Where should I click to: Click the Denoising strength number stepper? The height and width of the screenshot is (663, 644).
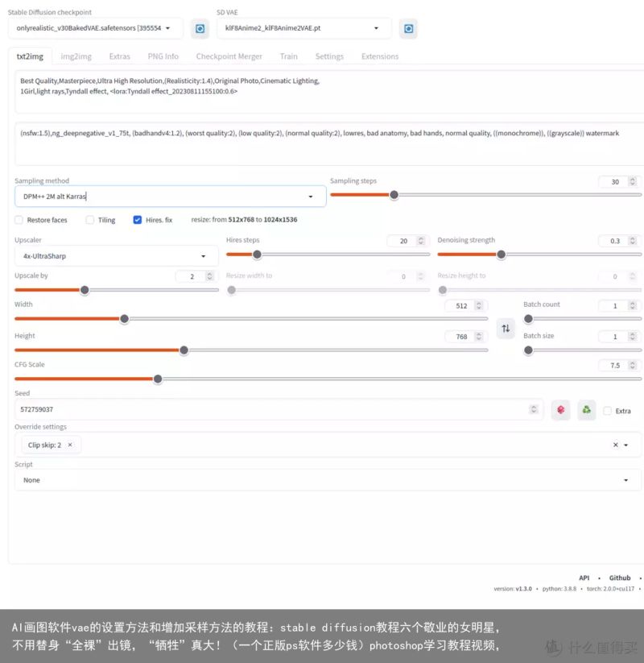pos(633,241)
